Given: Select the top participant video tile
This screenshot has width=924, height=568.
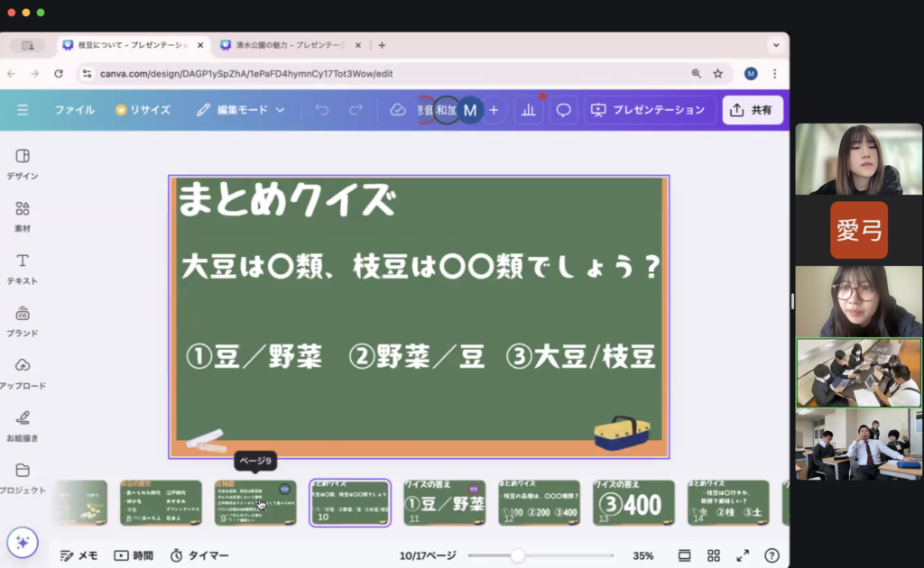Looking at the screenshot, I should 859,159.
